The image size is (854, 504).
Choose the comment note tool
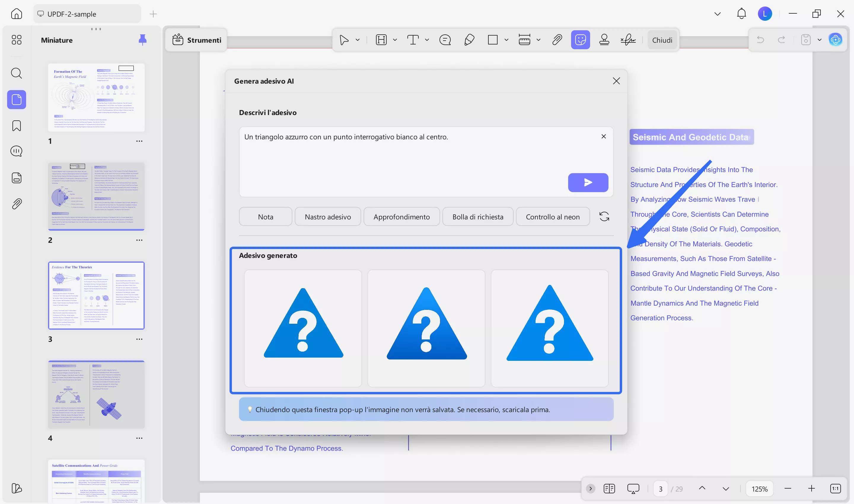[445, 40]
